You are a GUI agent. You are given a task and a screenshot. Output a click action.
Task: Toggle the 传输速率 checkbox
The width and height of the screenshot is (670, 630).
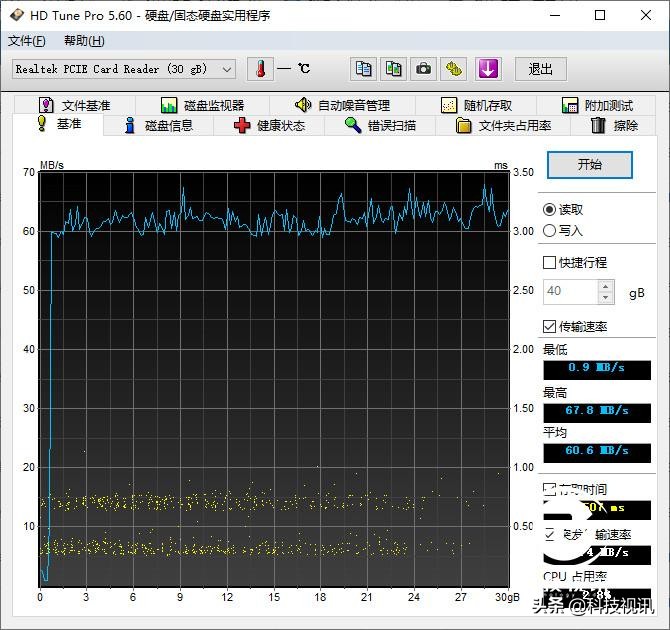click(x=549, y=327)
